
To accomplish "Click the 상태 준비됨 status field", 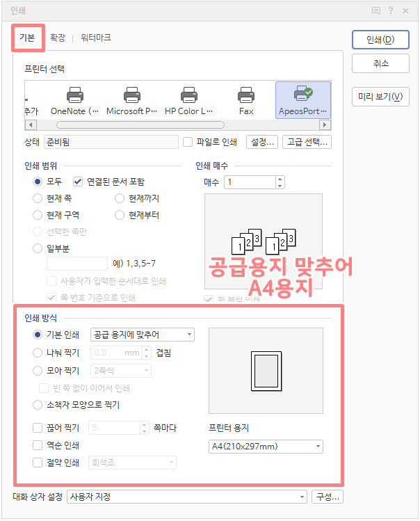I will pyautogui.click(x=111, y=142).
